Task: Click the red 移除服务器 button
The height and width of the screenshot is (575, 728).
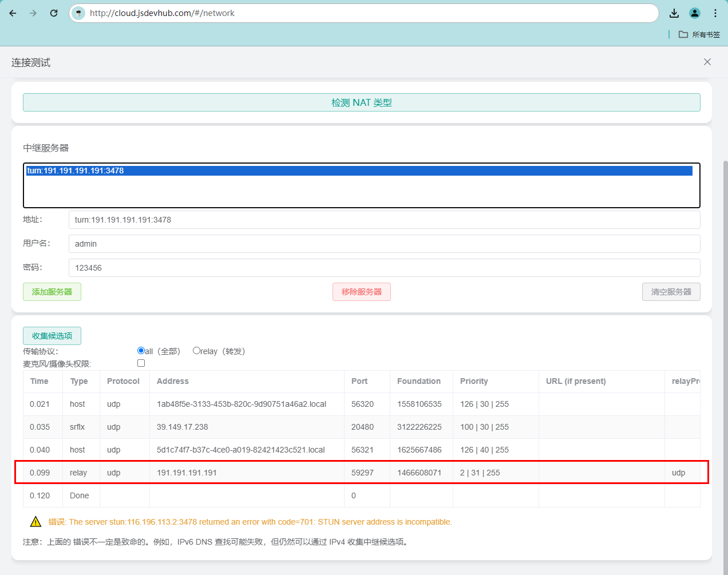Action: click(x=361, y=292)
